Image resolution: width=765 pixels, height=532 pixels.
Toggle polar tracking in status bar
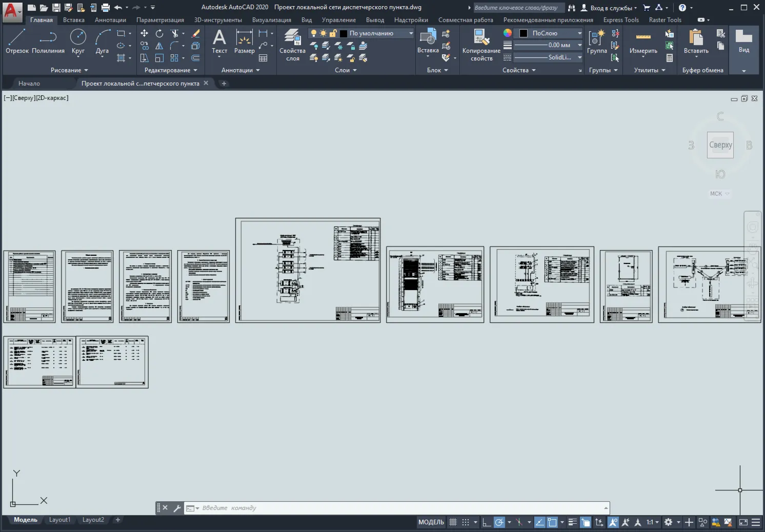point(499,522)
